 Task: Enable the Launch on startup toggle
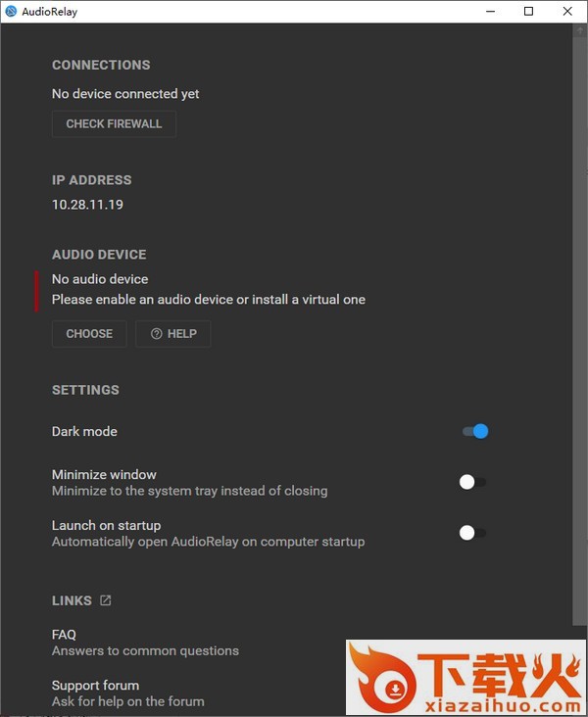click(x=472, y=533)
